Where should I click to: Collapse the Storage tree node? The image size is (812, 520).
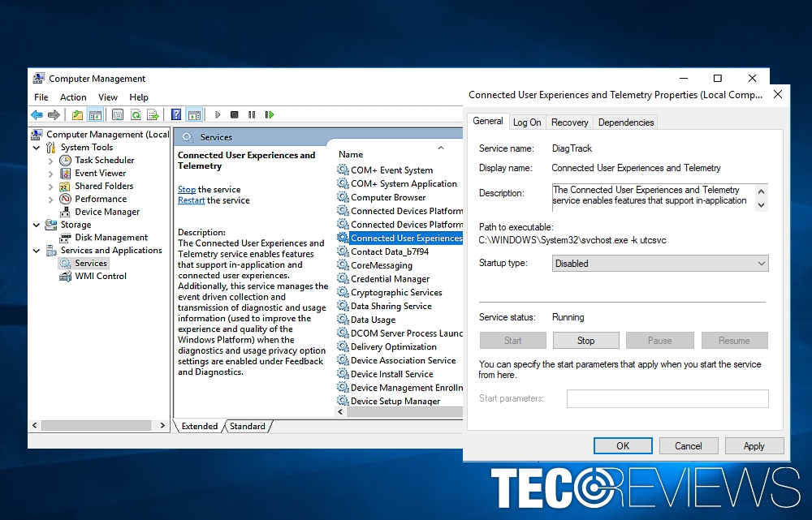coord(37,225)
